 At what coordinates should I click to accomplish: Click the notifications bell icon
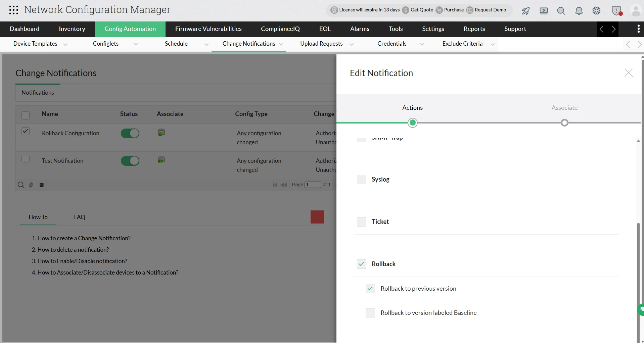pos(579,11)
